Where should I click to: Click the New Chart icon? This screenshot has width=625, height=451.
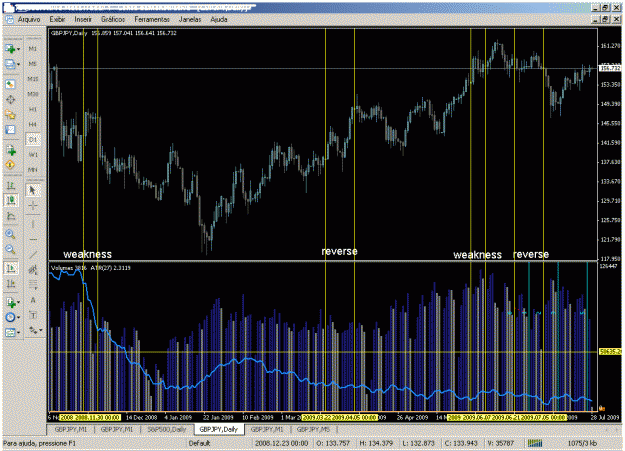click(x=10, y=49)
